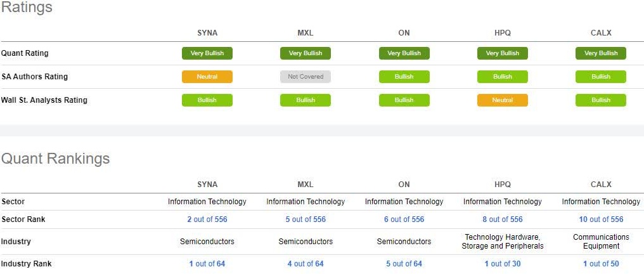Open CALX's sector rank 10 out of 556

(601, 219)
